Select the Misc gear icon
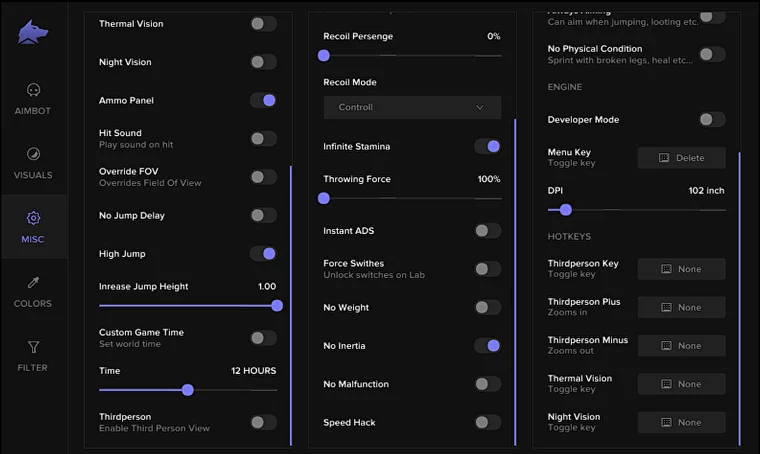The image size is (760, 454). [x=33, y=218]
